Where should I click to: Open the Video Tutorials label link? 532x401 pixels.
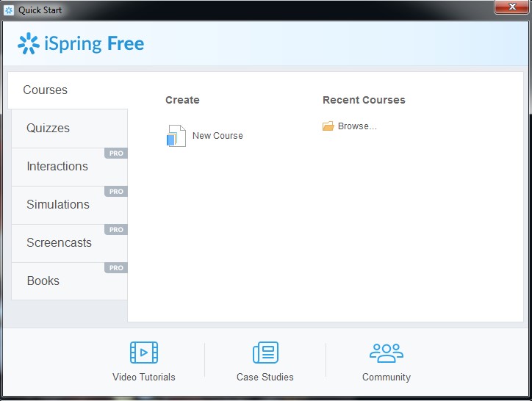click(144, 377)
